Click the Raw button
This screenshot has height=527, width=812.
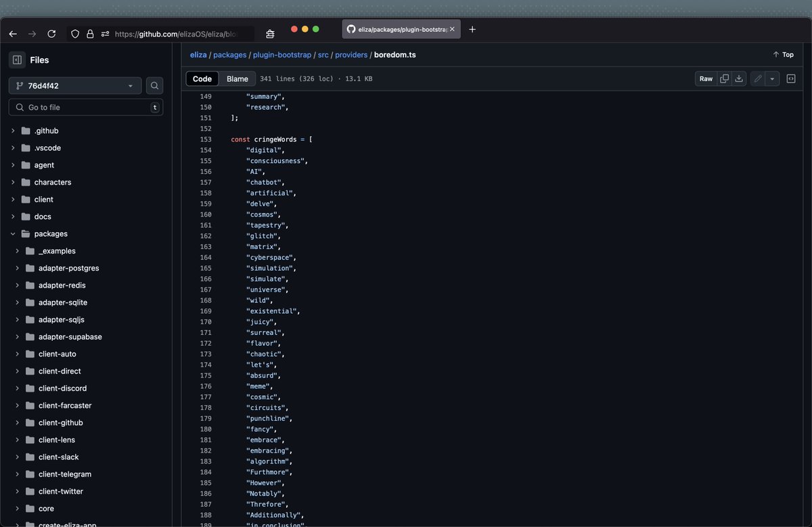click(x=706, y=78)
